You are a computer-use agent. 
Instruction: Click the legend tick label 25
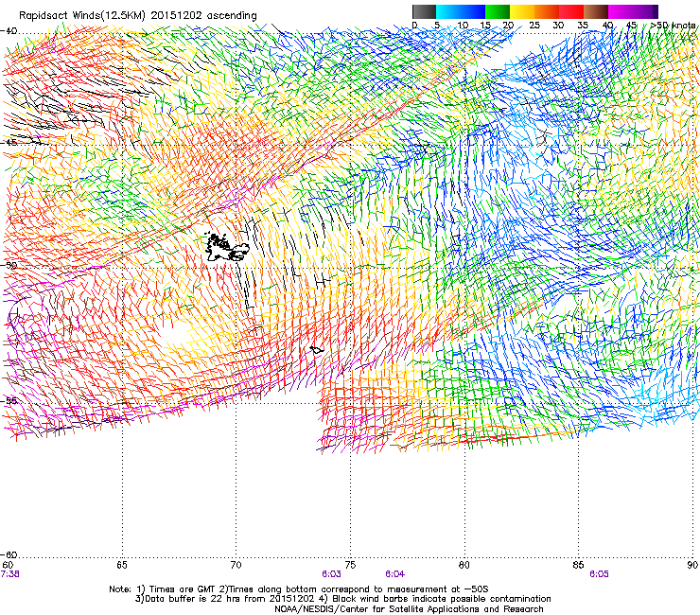click(534, 26)
